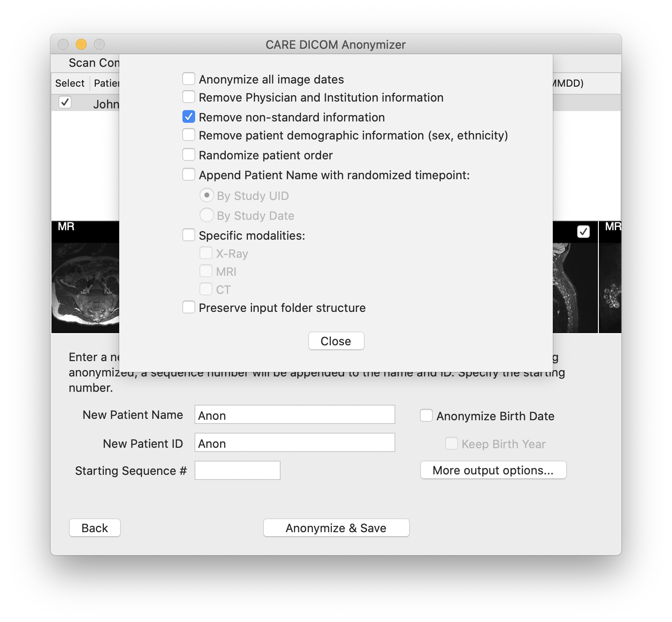The height and width of the screenshot is (622, 672).
Task: Minimize the CARE DICOM Anonymizer window
Action: pyautogui.click(x=81, y=44)
